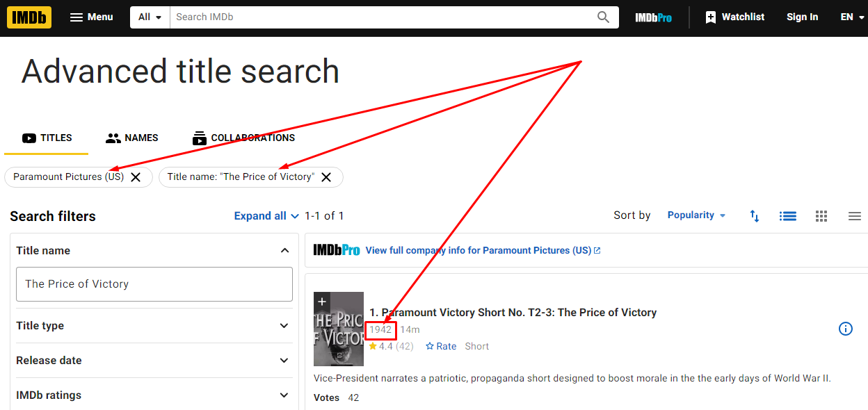
Task: Rate this title
Action: (x=441, y=346)
